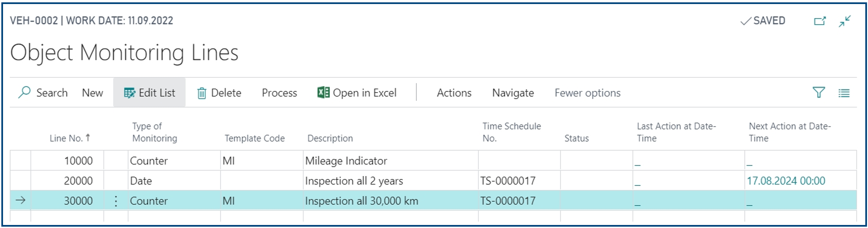The height and width of the screenshot is (228, 868).
Task: Click the Object Monitoring Lines title
Action: pyautogui.click(x=124, y=52)
